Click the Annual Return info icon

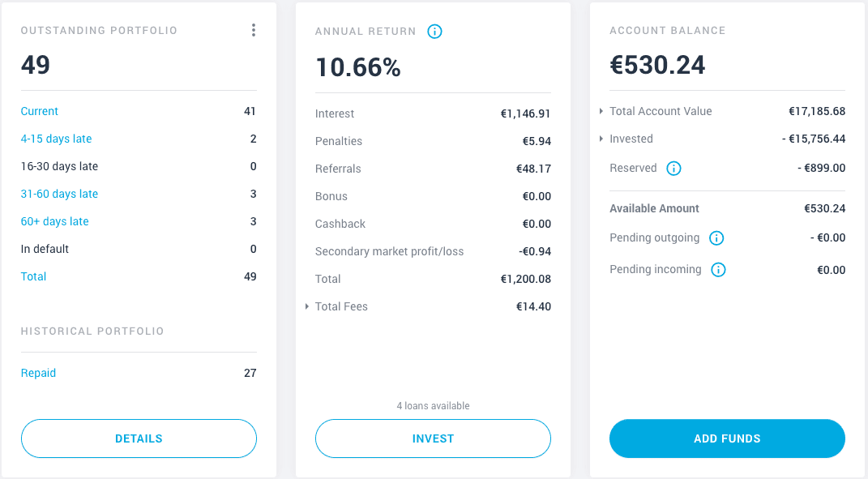[x=434, y=32]
